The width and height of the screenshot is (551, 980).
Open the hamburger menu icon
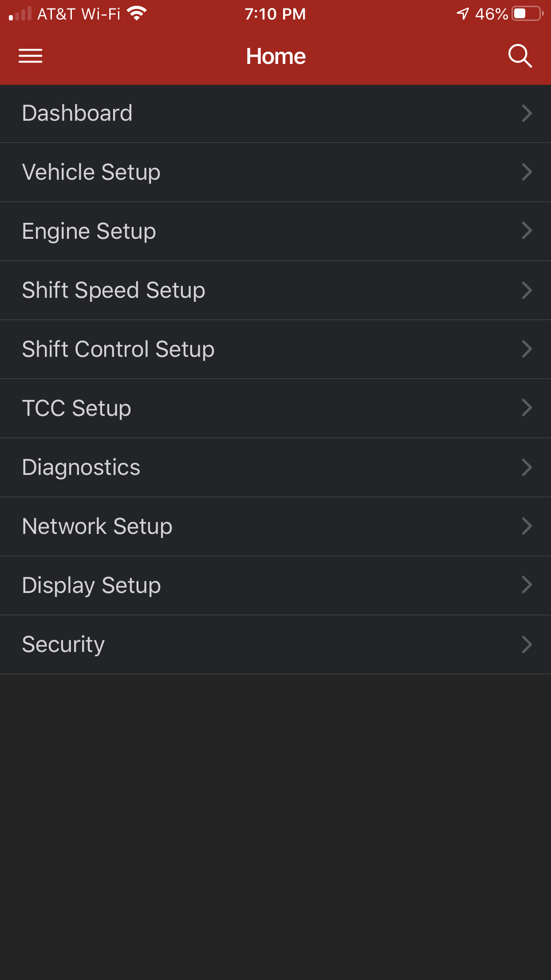30,56
